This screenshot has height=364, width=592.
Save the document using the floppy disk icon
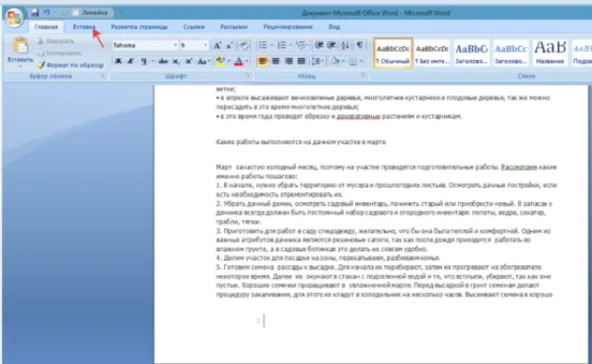click(35, 12)
